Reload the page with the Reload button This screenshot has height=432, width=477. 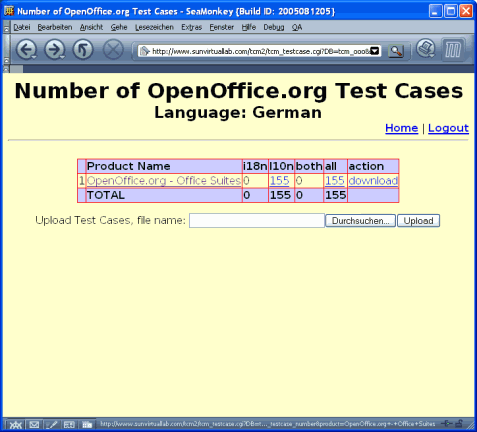pos(83,50)
